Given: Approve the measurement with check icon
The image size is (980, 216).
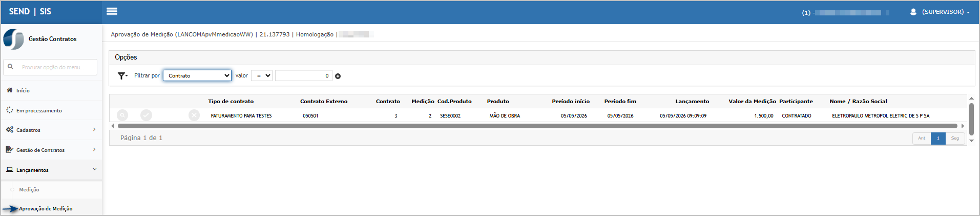Looking at the screenshot, I should point(147,115).
